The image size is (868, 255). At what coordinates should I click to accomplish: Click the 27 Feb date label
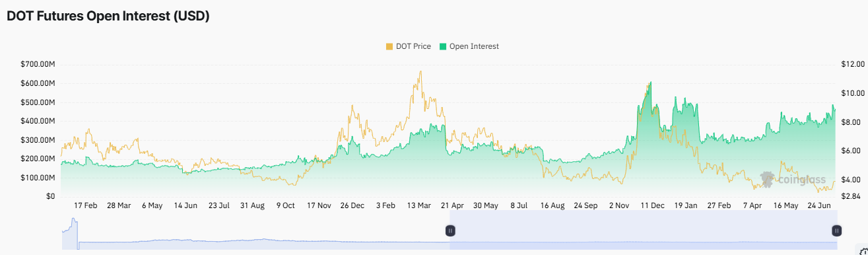tap(719, 206)
